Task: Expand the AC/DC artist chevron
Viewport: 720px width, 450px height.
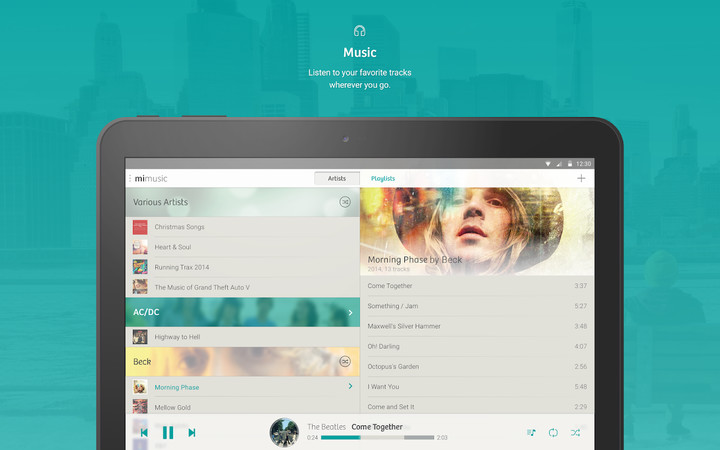Action: 349,312
